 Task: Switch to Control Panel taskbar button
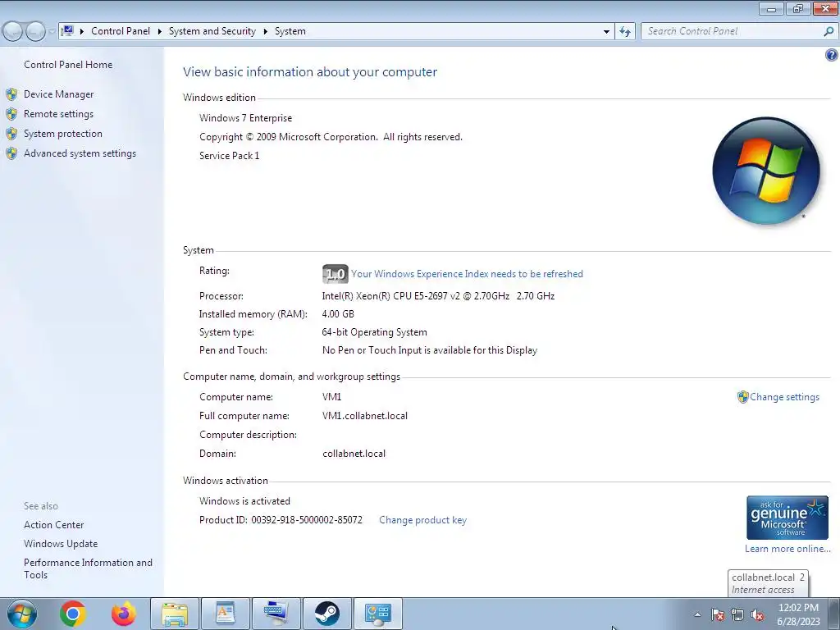pyautogui.click(x=378, y=614)
